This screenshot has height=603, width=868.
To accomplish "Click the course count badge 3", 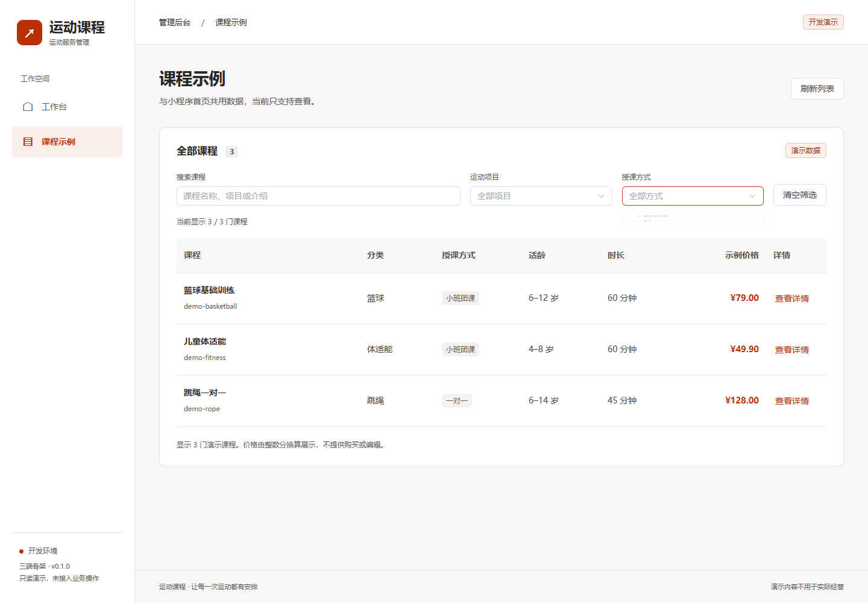I will click(x=231, y=151).
